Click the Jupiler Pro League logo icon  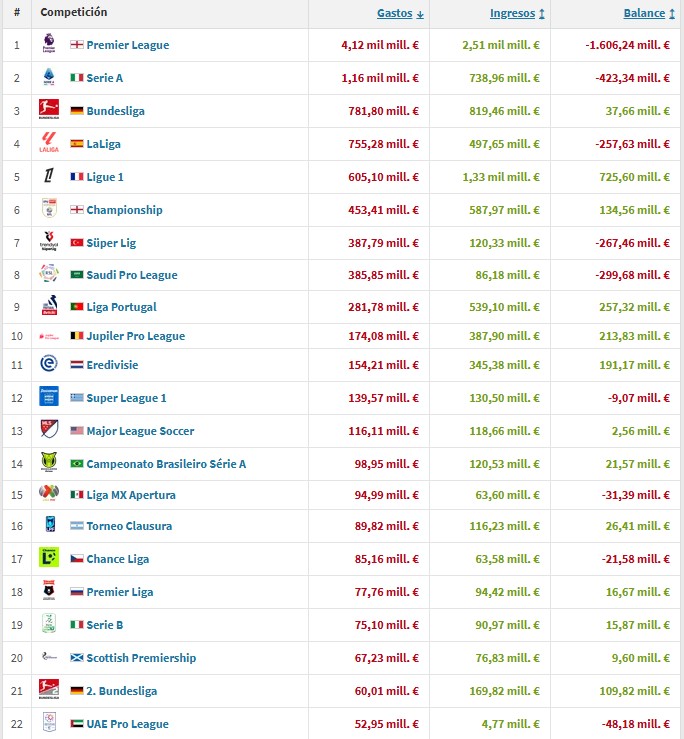[49, 336]
